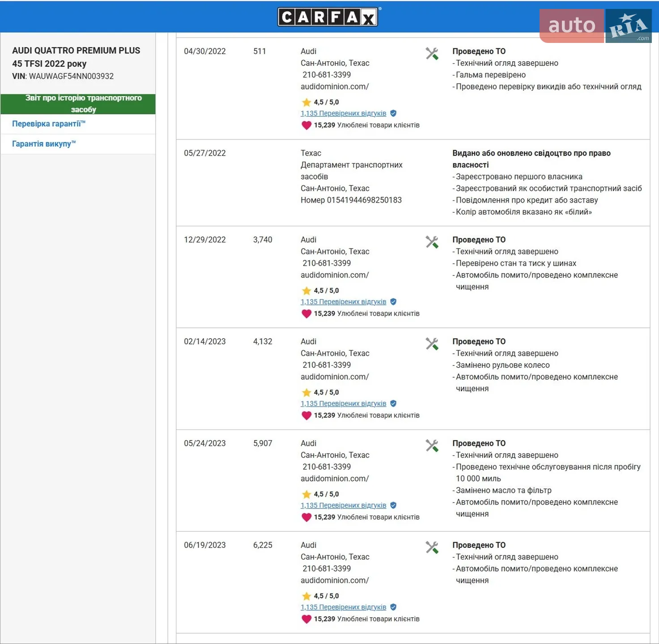Click service wrench icon for 06/19/2023 entry
Screen dimensions: 659x644
tap(432, 547)
